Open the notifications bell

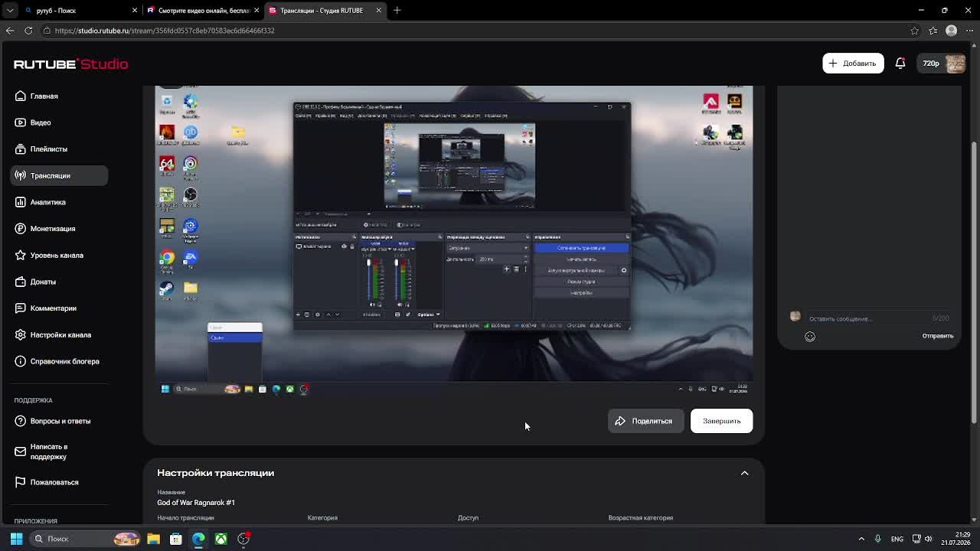(900, 64)
